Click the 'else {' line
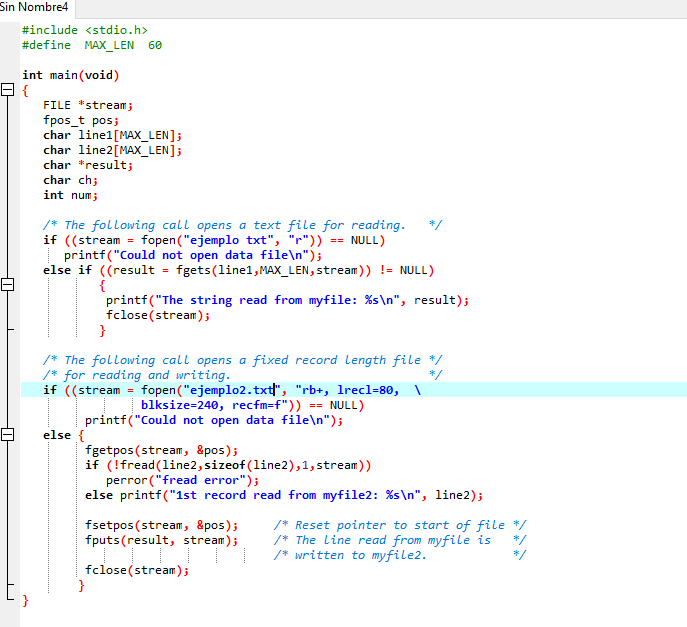Image resolution: width=687 pixels, height=627 pixels. coord(64,435)
